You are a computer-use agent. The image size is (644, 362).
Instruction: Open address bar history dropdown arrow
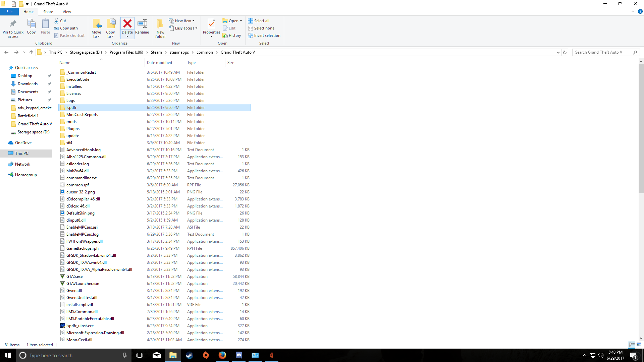click(558, 52)
